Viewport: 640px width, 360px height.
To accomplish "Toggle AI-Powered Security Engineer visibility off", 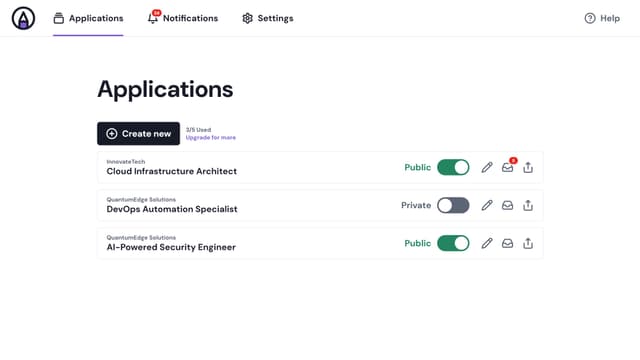I will pyautogui.click(x=453, y=243).
